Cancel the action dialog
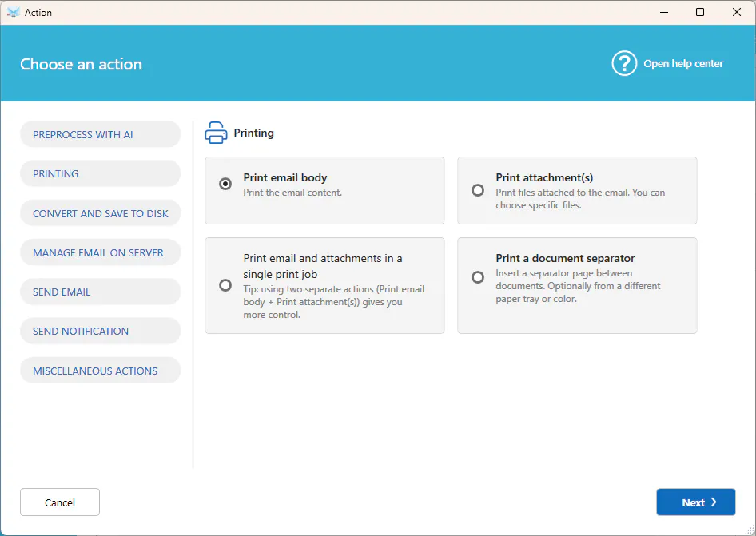The image size is (756, 536). click(x=60, y=502)
